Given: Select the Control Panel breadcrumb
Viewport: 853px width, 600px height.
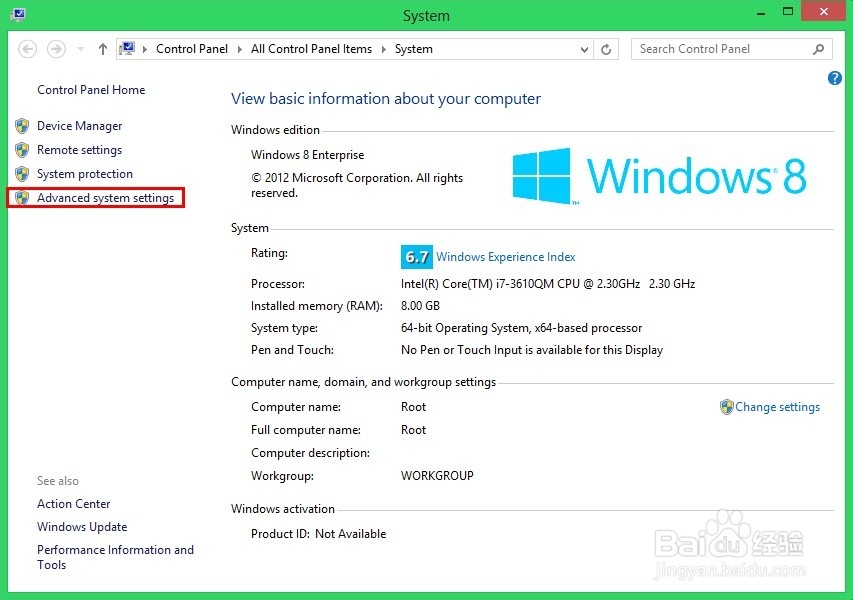Looking at the screenshot, I should pyautogui.click(x=191, y=49).
